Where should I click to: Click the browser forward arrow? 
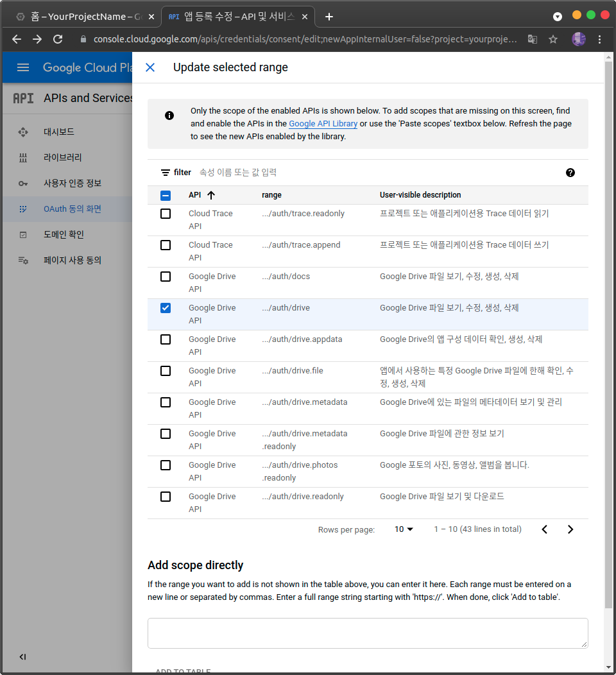[x=37, y=39]
